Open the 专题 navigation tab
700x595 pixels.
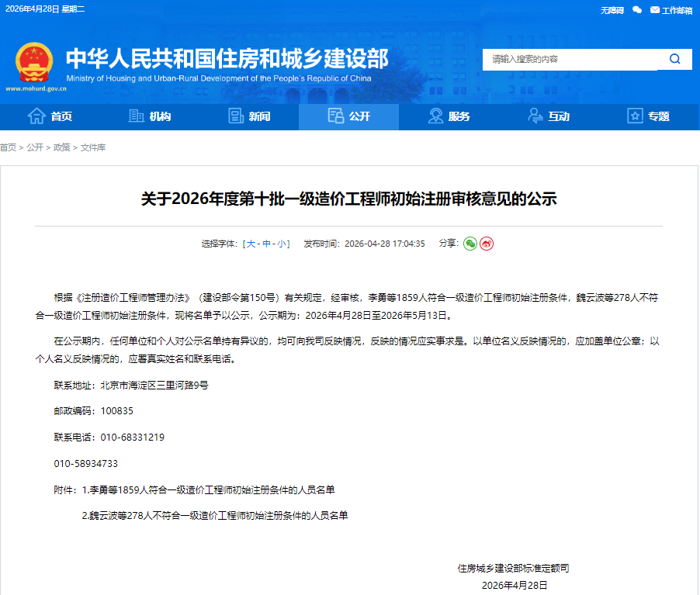pos(648,116)
